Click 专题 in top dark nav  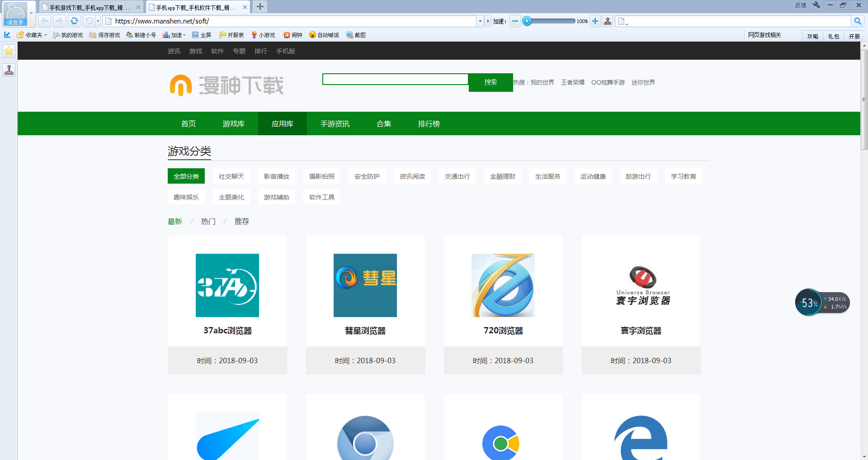coord(239,51)
